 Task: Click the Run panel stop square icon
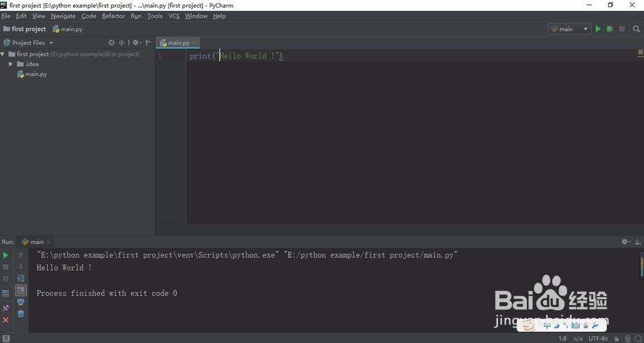[x=6, y=267]
